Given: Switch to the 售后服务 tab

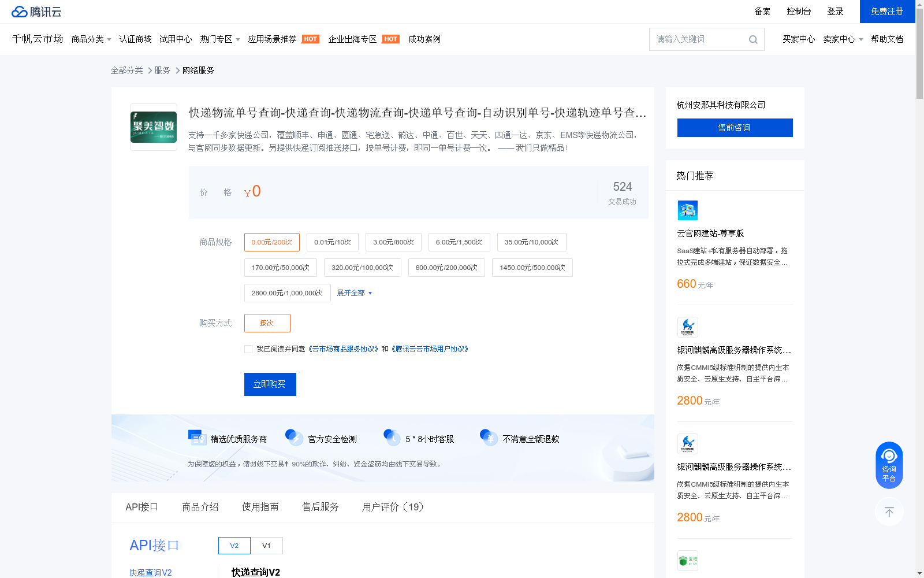Looking at the screenshot, I should tap(321, 507).
